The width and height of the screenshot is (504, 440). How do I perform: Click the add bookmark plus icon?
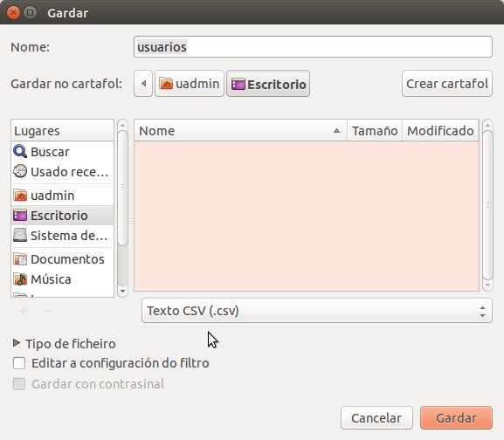click(23, 311)
